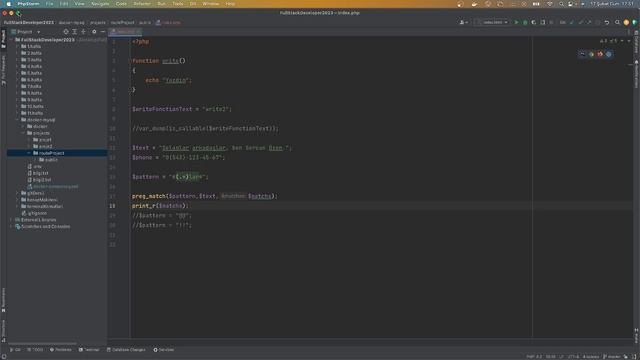Open file in Firefox browser icon

point(600,54)
